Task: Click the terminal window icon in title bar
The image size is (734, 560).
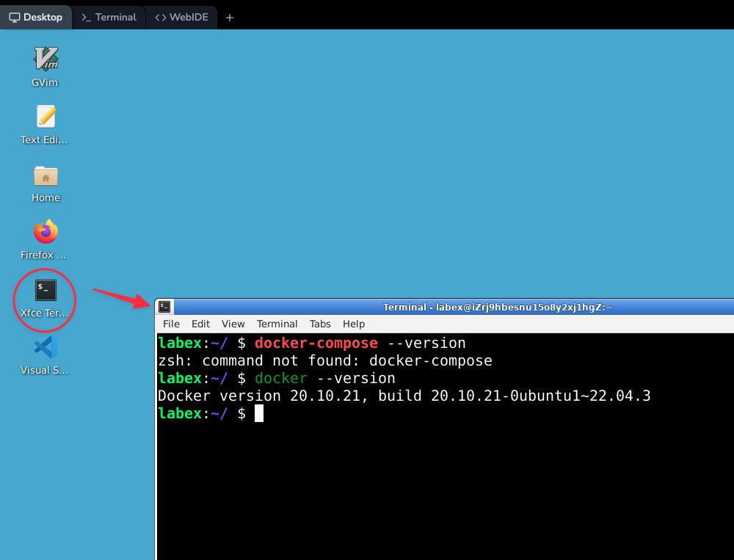Action: click(165, 307)
